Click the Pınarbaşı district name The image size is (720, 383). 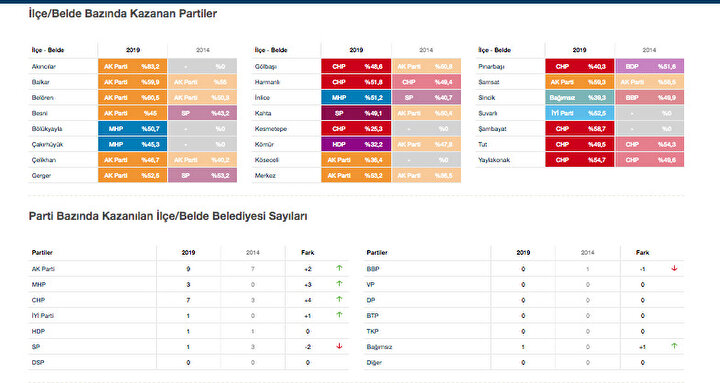click(491, 67)
